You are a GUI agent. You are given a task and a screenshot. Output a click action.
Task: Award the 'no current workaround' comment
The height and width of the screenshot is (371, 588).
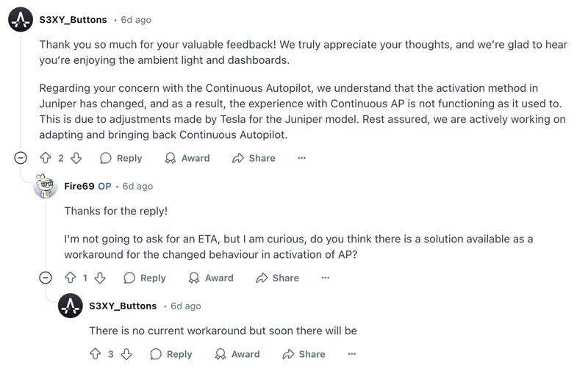(x=237, y=354)
